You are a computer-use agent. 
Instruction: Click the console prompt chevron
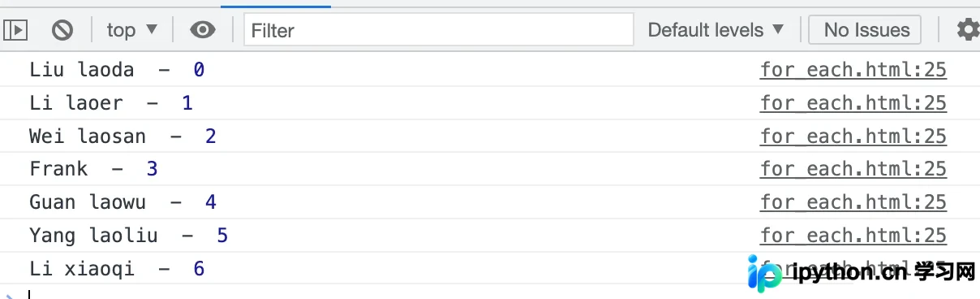click(x=7, y=294)
